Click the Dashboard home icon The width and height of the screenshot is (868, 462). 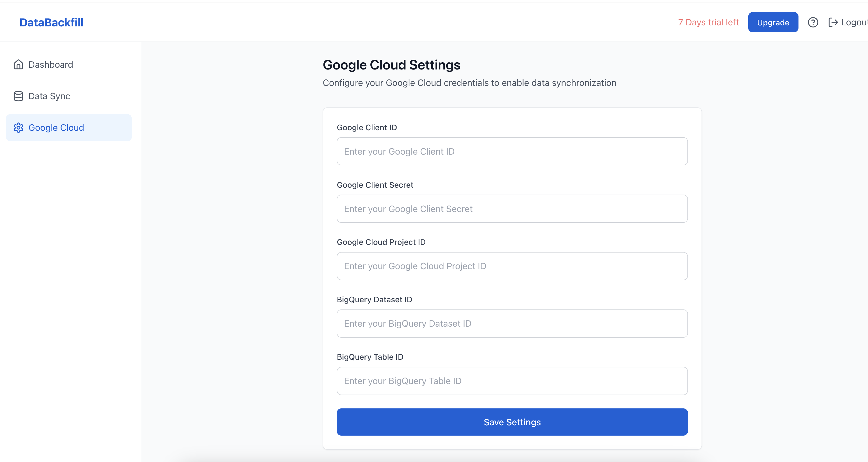tap(18, 64)
